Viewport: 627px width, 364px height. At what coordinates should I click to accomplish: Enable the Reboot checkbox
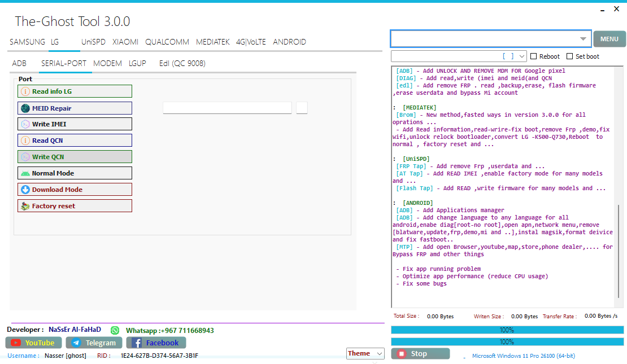[x=534, y=56]
